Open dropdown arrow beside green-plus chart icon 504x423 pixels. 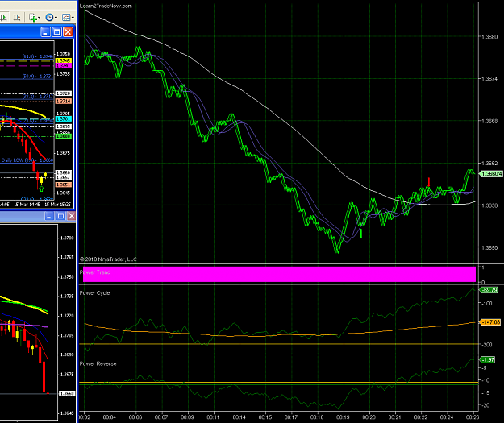point(40,18)
